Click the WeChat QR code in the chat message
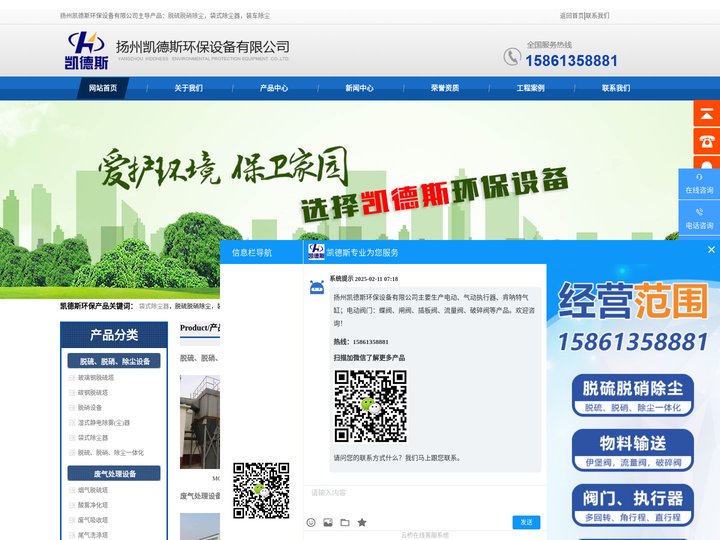Viewport: 720px width, 540px height. tap(370, 406)
